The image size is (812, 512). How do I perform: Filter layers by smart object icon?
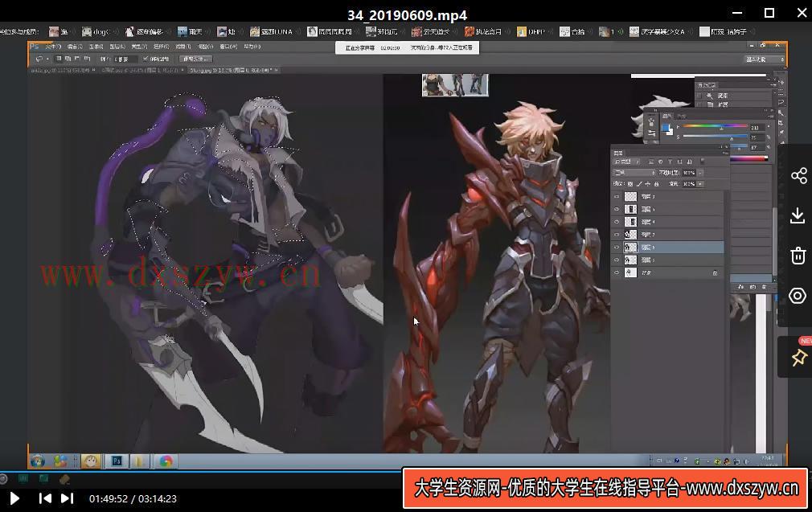click(689, 162)
